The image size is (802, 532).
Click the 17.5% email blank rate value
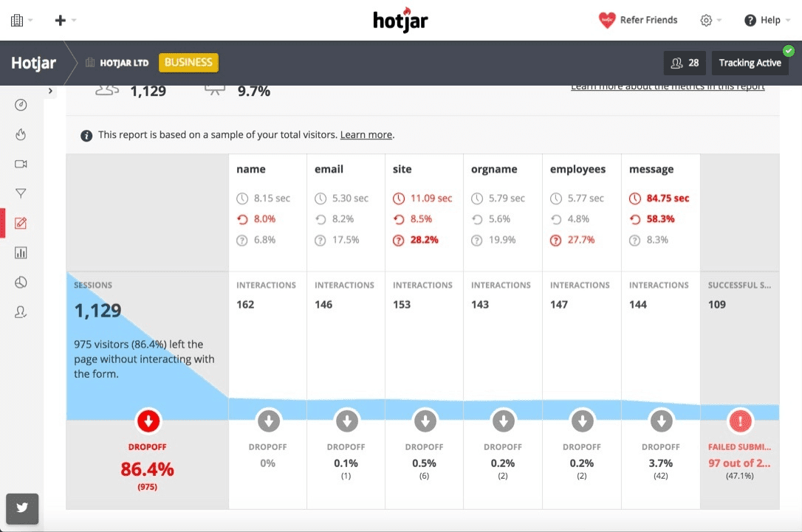346,241
